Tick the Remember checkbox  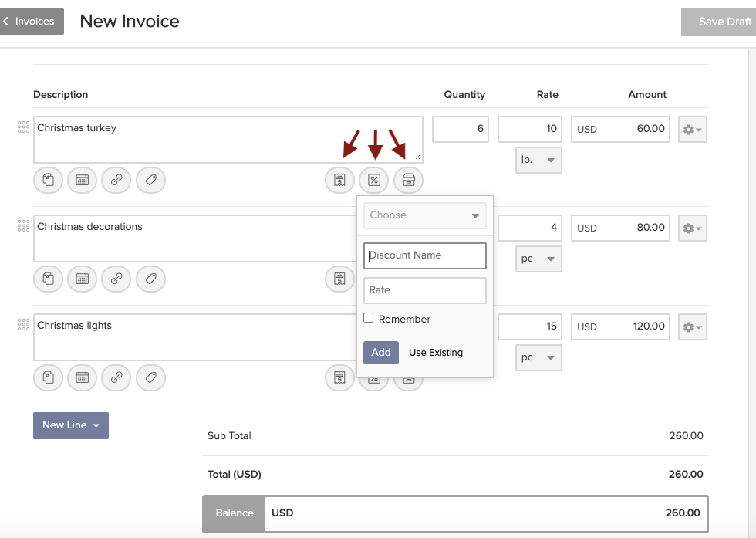[x=369, y=318]
